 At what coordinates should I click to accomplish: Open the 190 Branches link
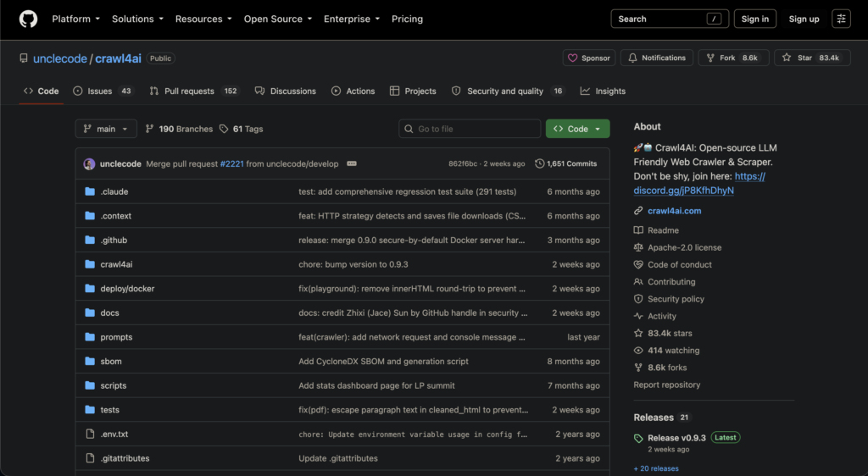[179, 129]
